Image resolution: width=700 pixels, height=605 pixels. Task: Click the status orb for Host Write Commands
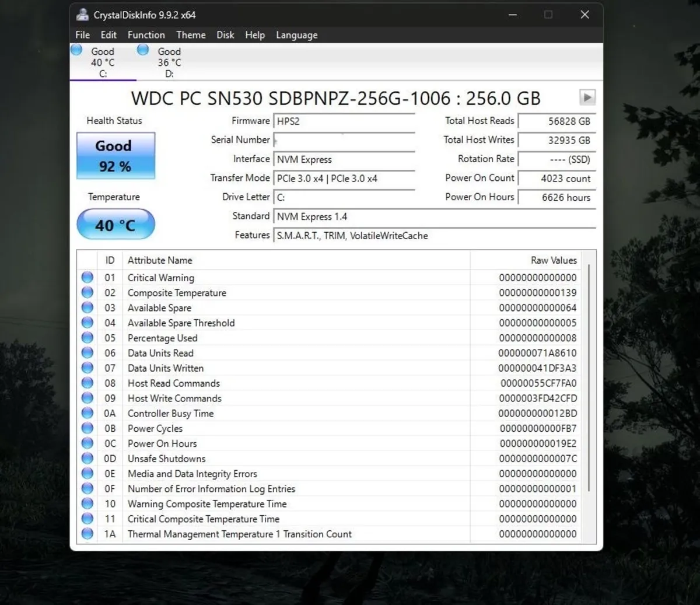[87, 398]
